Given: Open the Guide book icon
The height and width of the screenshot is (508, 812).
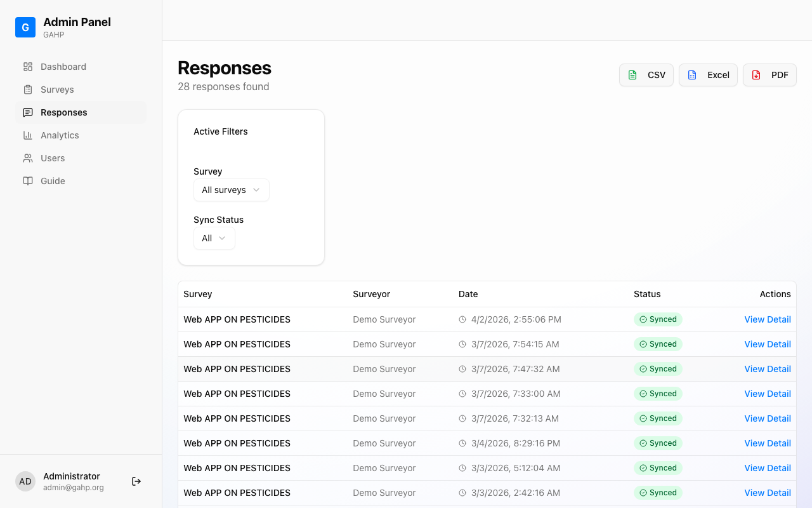Looking at the screenshot, I should tap(27, 180).
